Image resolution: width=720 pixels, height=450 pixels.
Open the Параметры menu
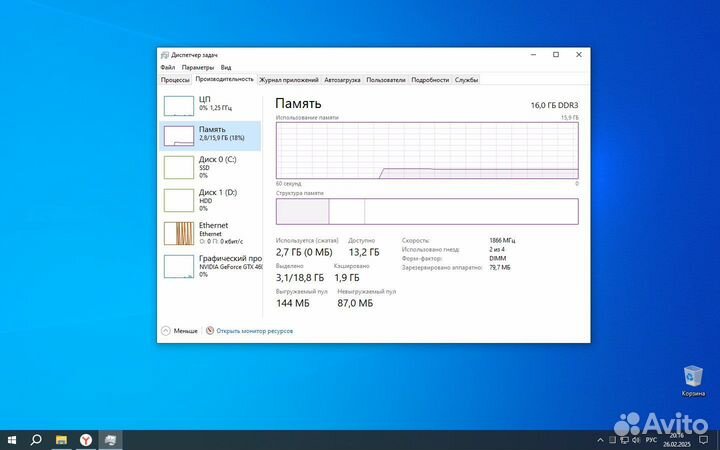click(x=197, y=67)
